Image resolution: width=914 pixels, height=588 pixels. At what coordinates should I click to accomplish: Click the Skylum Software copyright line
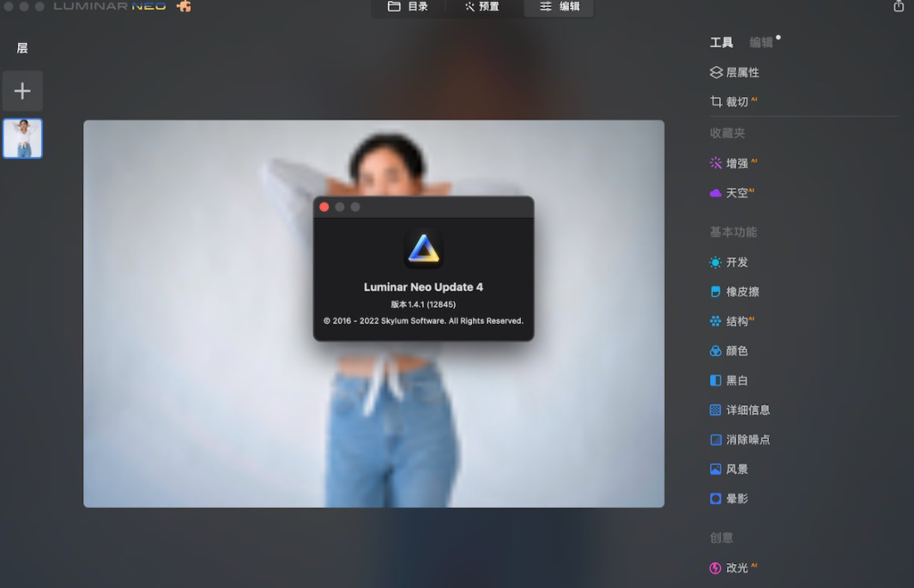(423, 321)
